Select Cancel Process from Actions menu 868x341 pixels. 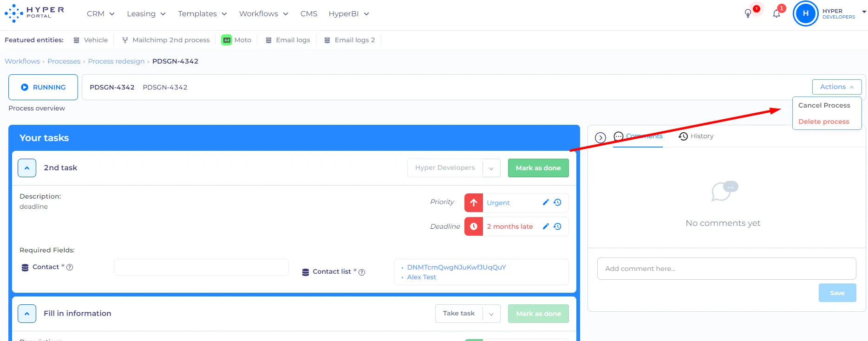tap(824, 105)
